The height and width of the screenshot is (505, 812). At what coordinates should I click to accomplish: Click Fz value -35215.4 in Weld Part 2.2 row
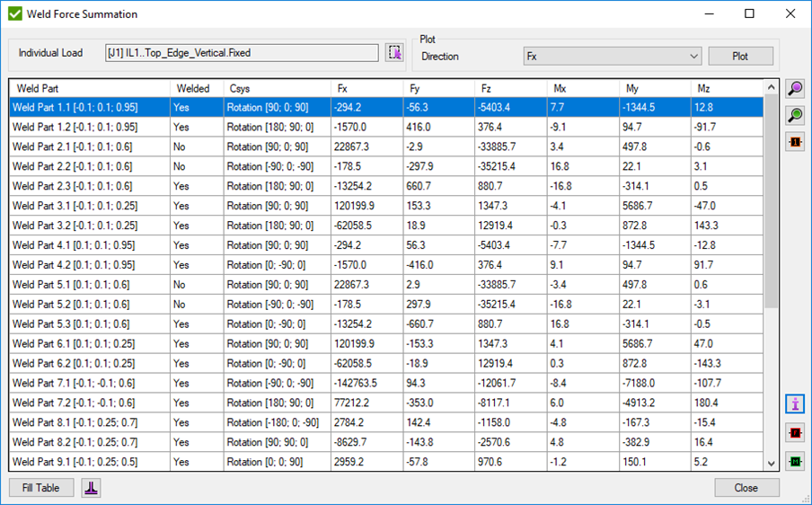coord(510,166)
